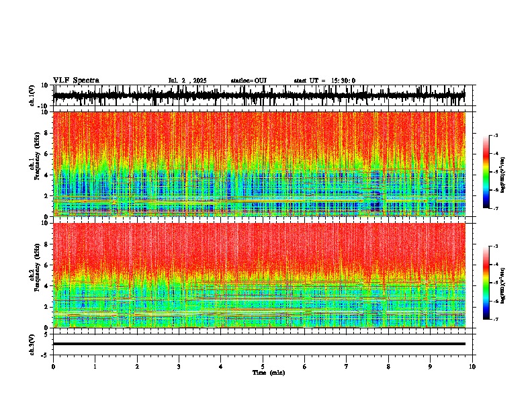Click the "start UT = 15:30:0" header text
Image resolution: width=532 pixels, height=411 pixels.
tap(324, 81)
